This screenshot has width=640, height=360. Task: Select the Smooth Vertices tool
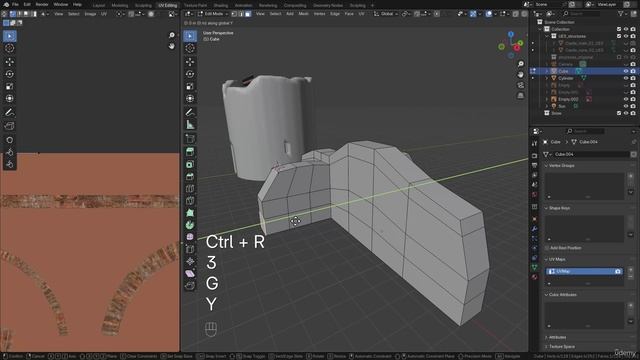point(190,237)
